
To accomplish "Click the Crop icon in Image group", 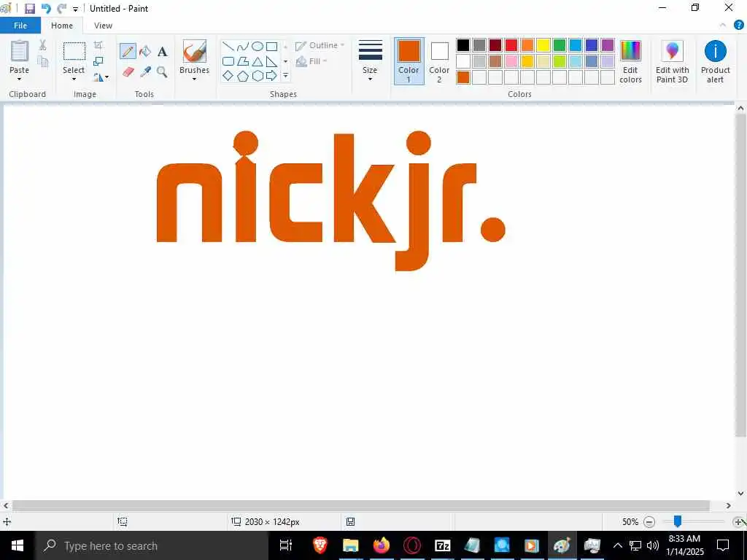I will [98, 45].
